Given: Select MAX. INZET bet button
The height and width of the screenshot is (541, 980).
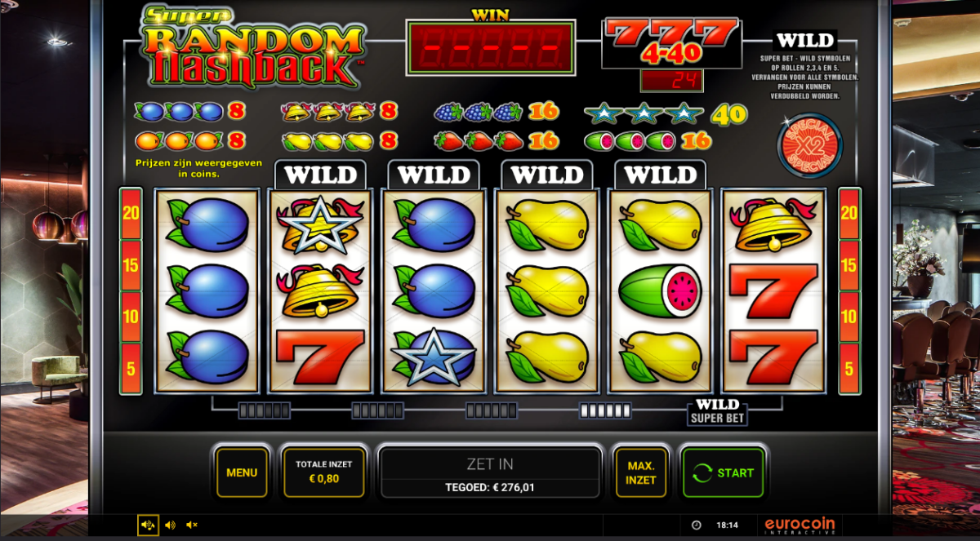Looking at the screenshot, I should coord(641,472).
